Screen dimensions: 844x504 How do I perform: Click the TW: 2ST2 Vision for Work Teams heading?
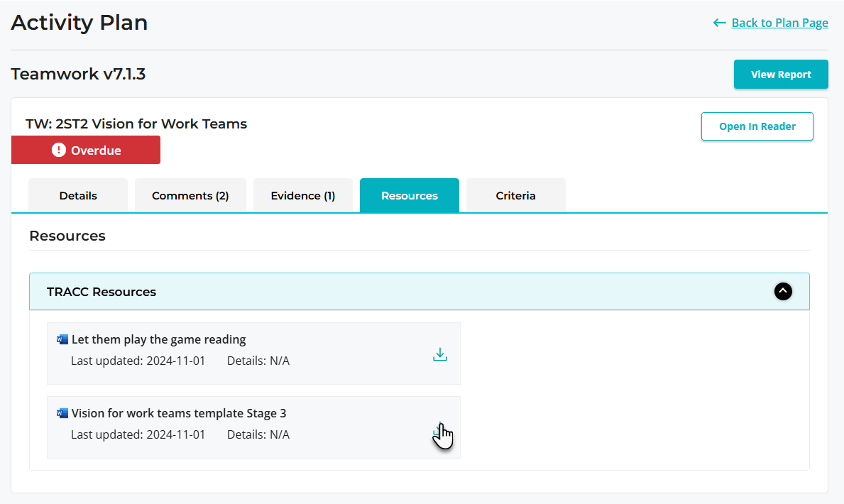pos(136,124)
